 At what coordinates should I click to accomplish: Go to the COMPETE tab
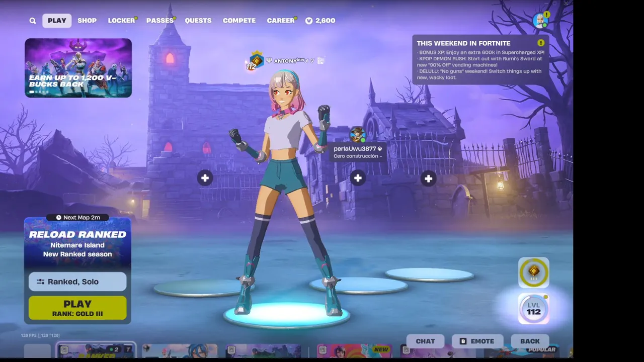[239, 21]
